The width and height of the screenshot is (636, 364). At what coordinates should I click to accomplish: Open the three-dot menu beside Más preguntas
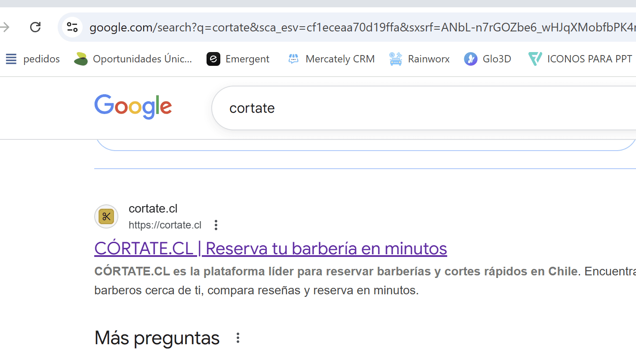click(x=238, y=338)
